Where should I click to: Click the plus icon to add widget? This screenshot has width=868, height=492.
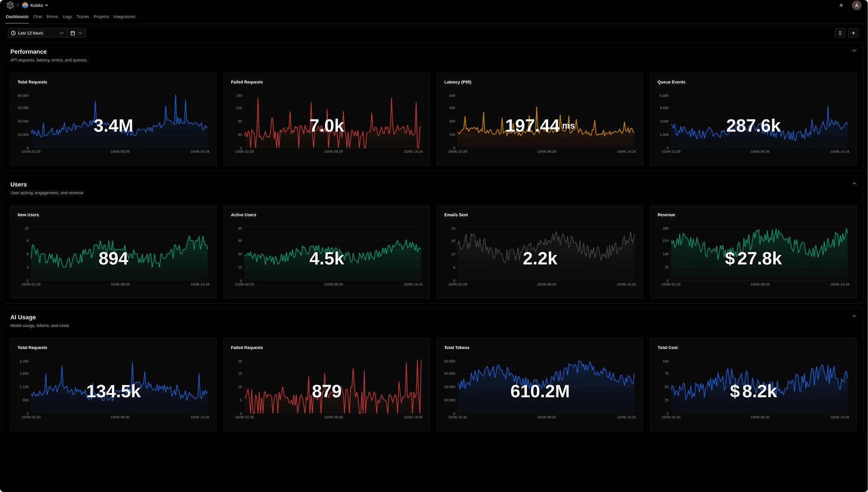click(x=853, y=33)
